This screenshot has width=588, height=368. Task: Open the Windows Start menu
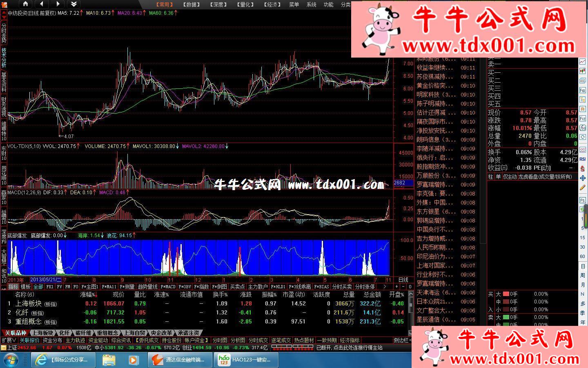coord(12,360)
